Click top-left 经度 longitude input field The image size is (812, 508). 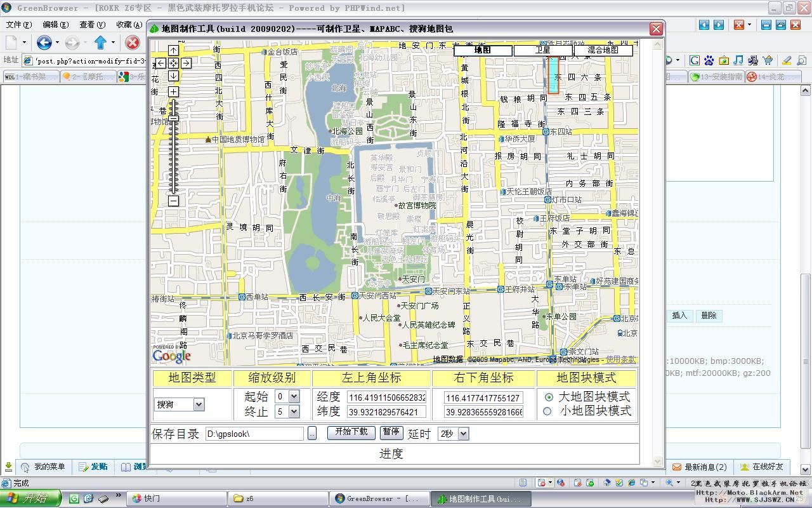pyautogui.click(x=386, y=398)
